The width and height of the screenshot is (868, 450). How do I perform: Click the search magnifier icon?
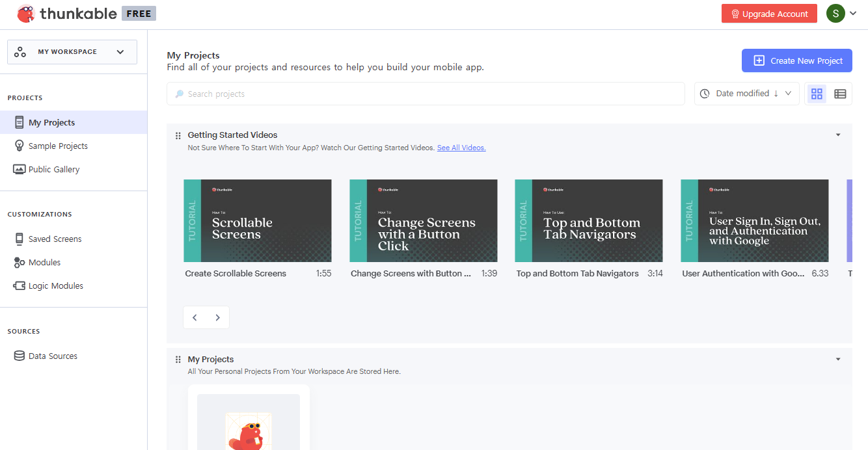point(180,94)
